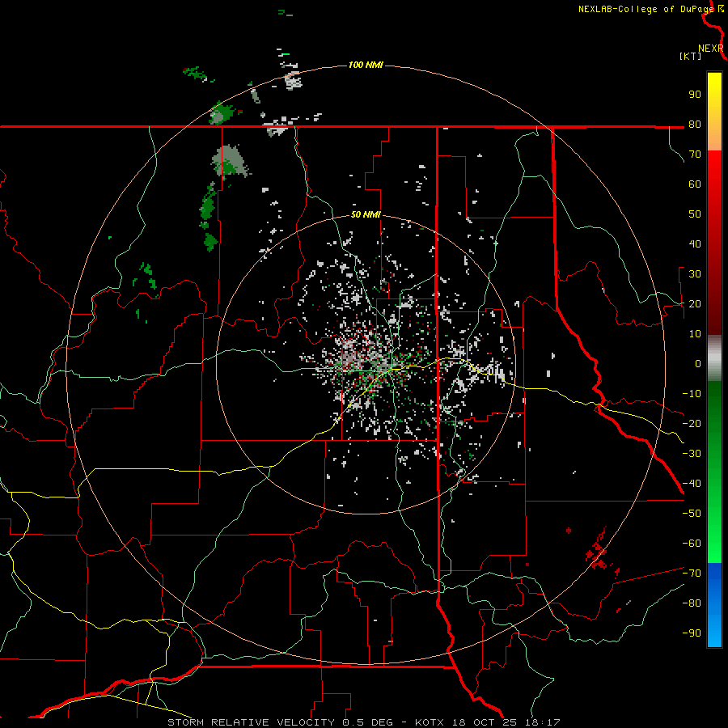Click the KOTX station identifier in caption
728x728 pixels.
coord(430,722)
